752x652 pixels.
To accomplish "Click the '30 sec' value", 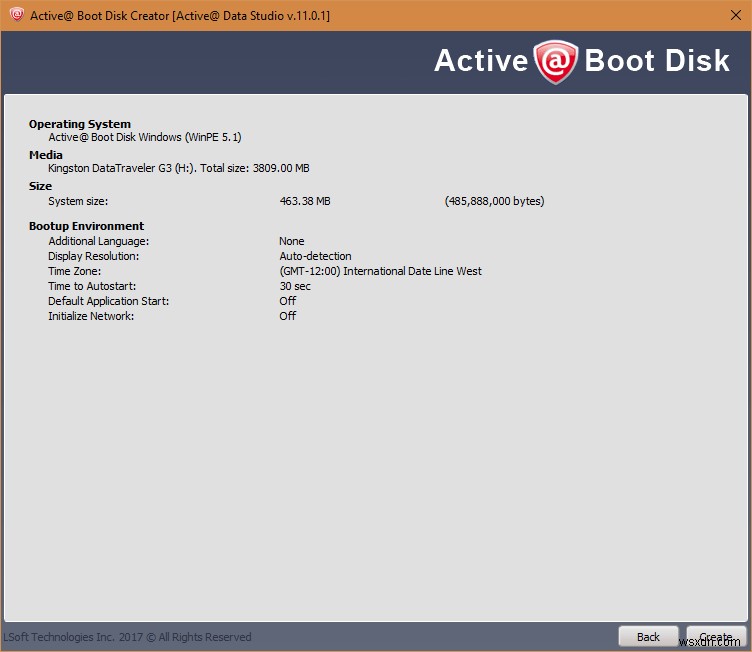I will click(295, 286).
